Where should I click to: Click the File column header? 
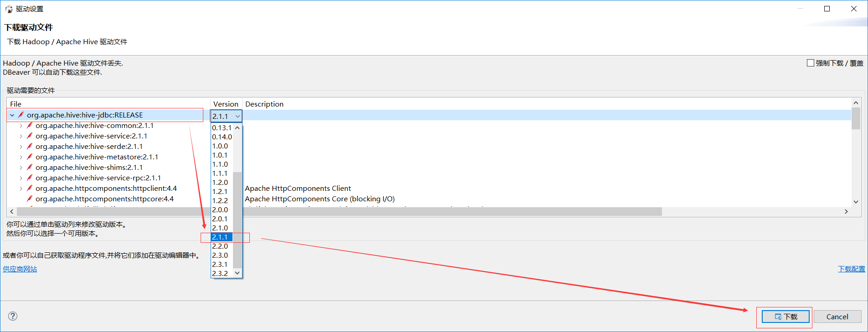108,104
